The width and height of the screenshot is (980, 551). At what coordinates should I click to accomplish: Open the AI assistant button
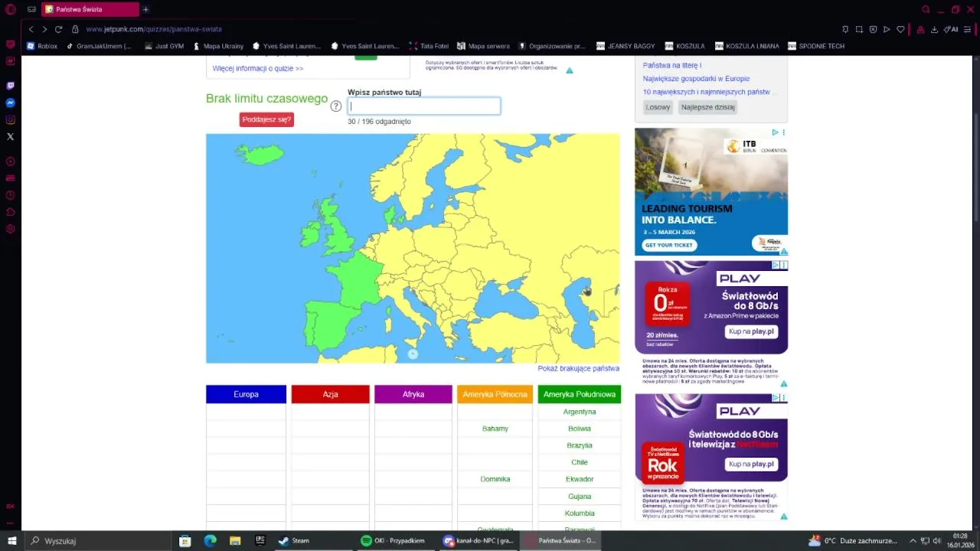[951, 29]
